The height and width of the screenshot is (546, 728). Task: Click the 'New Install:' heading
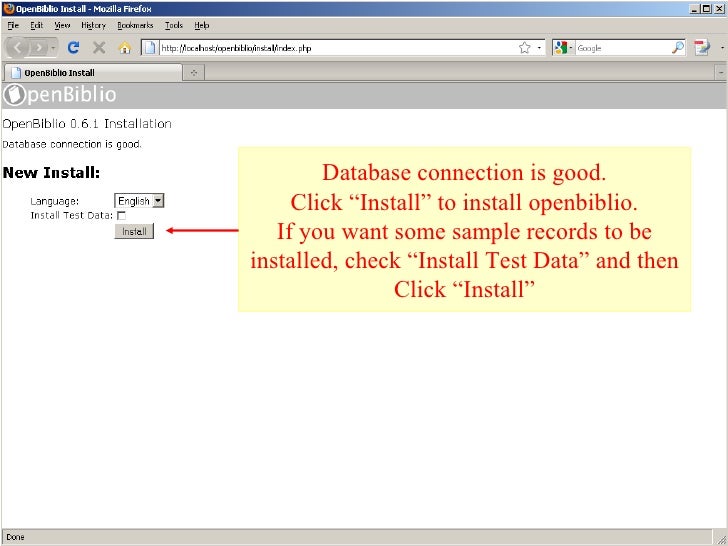tap(51, 173)
